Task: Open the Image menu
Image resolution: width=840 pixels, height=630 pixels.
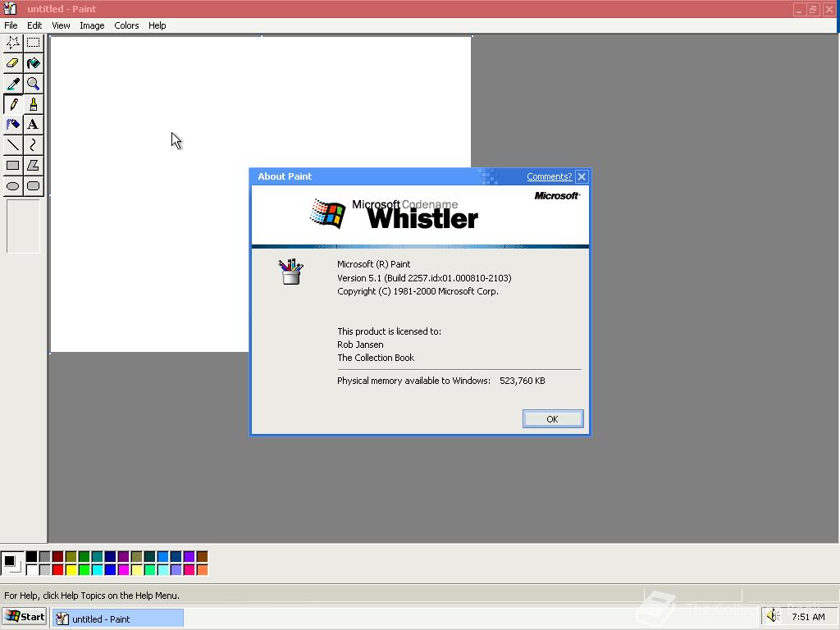Action: pos(92,25)
